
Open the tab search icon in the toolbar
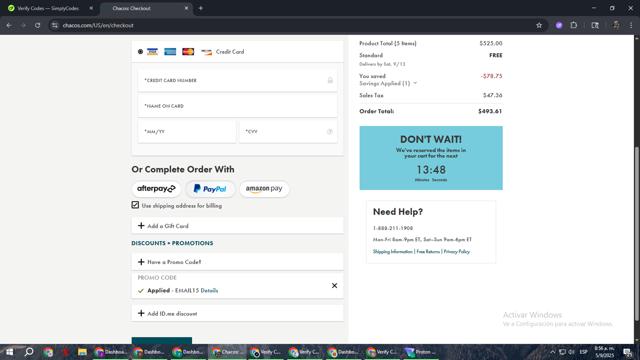click(x=595, y=25)
